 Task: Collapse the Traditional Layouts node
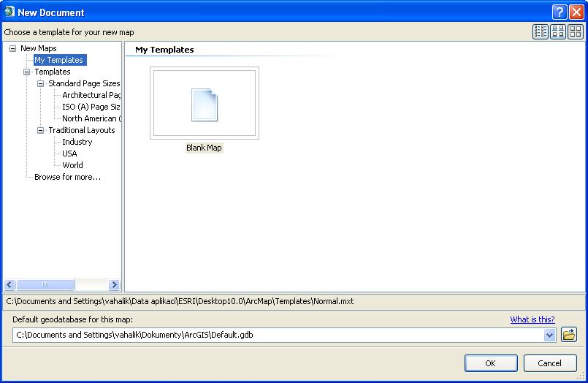coord(40,130)
